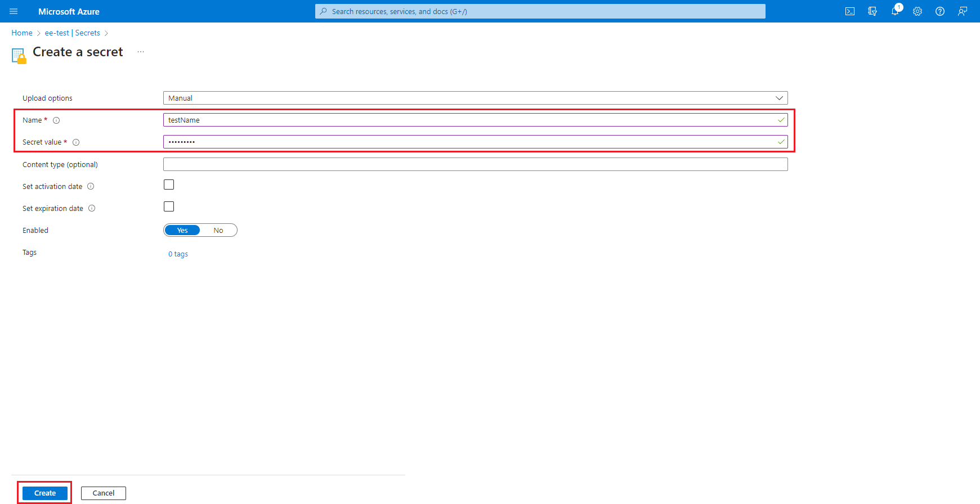Viewport: 980px width, 504px height.
Task: Click the Create a secret heading
Action: click(x=78, y=52)
